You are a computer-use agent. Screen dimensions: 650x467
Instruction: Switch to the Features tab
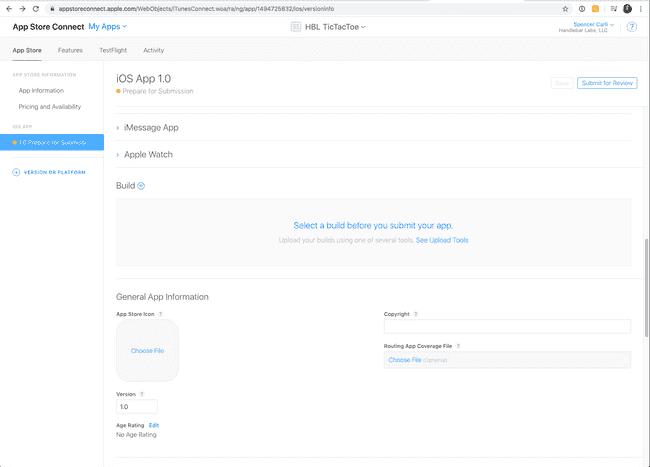tap(70, 50)
